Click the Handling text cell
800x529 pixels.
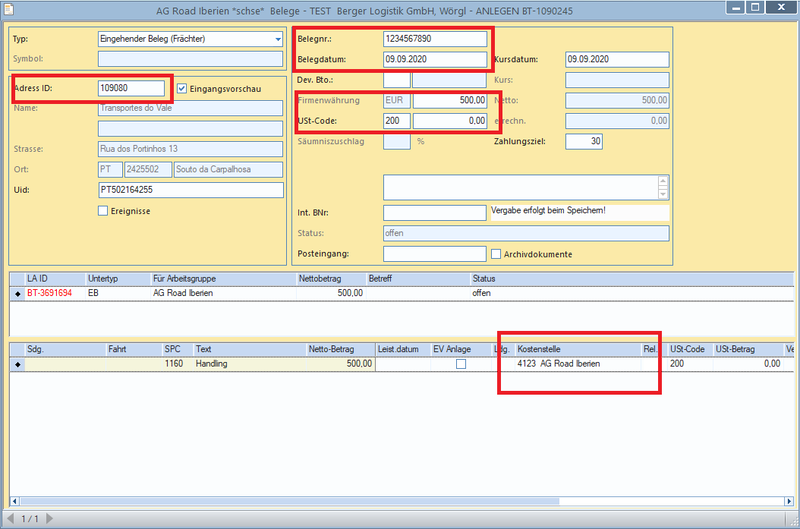click(x=249, y=364)
